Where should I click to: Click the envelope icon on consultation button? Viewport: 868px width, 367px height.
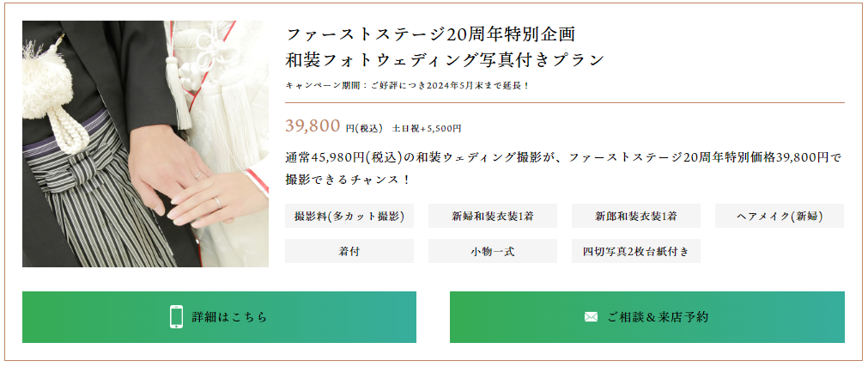[591, 317]
